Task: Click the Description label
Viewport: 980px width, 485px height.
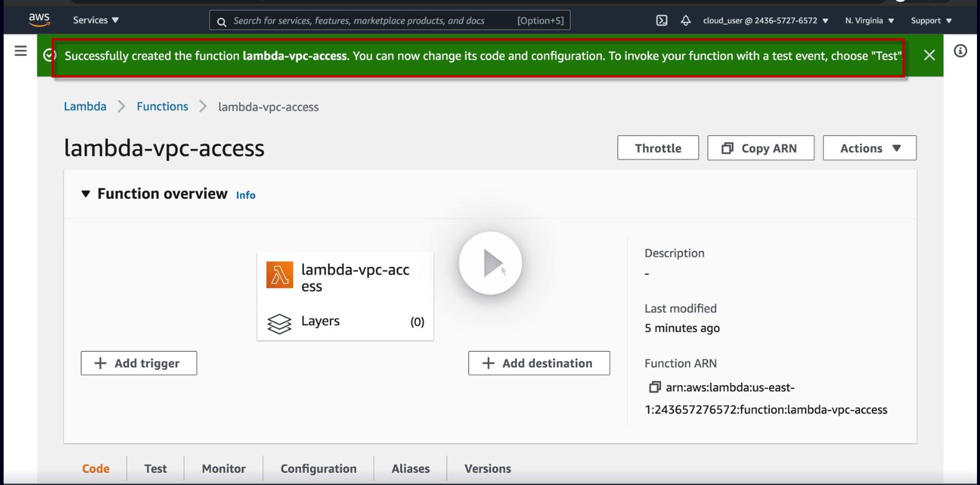Action: tap(675, 253)
